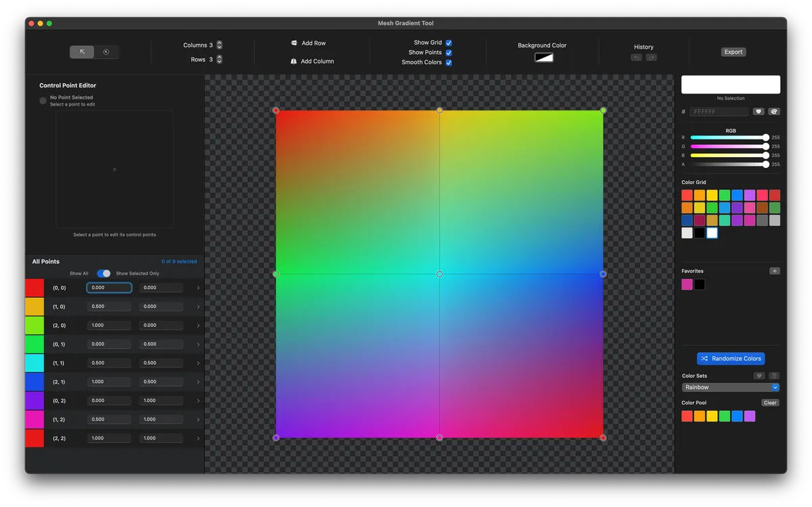Select the circular control-point tool

(x=106, y=51)
